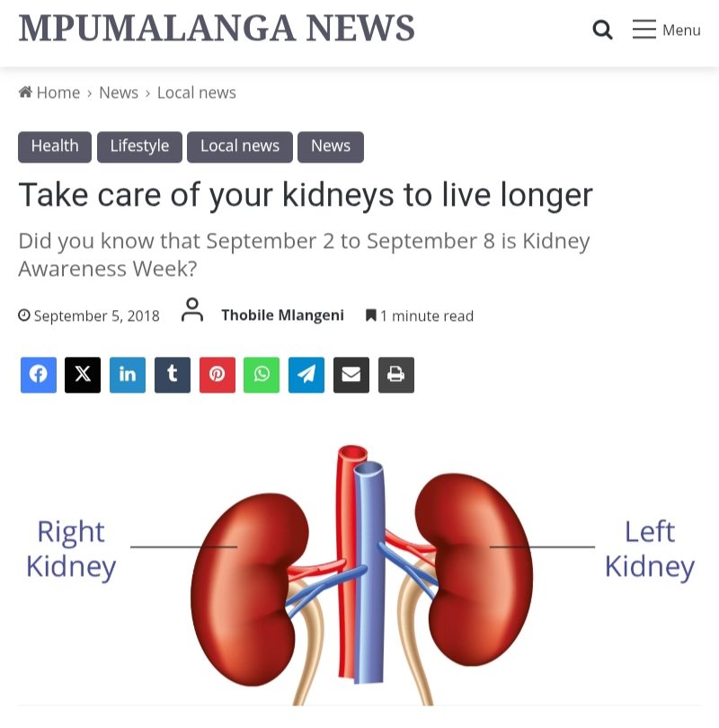
Task: Select the Lifestyle category tag
Action: [139, 146]
